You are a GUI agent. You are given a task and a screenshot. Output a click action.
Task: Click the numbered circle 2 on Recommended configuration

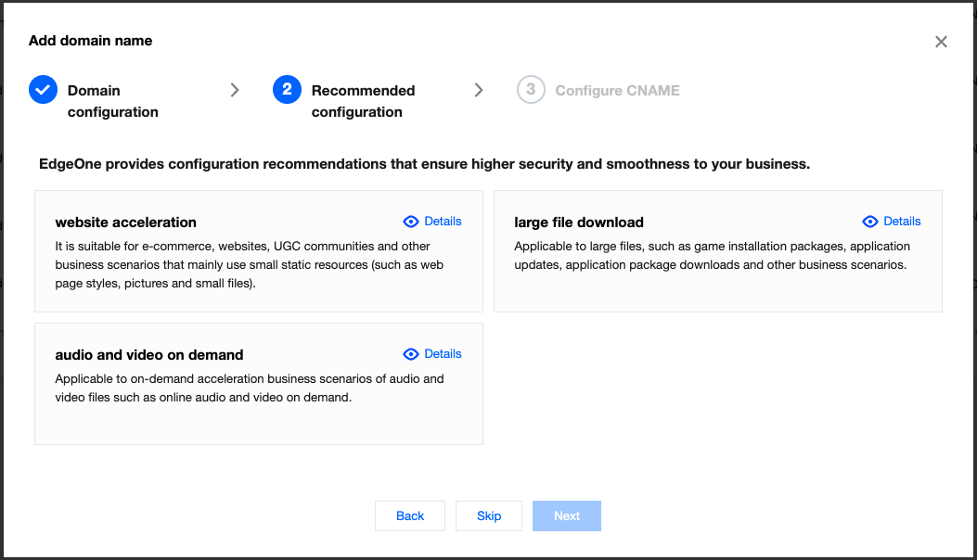tap(289, 90)
